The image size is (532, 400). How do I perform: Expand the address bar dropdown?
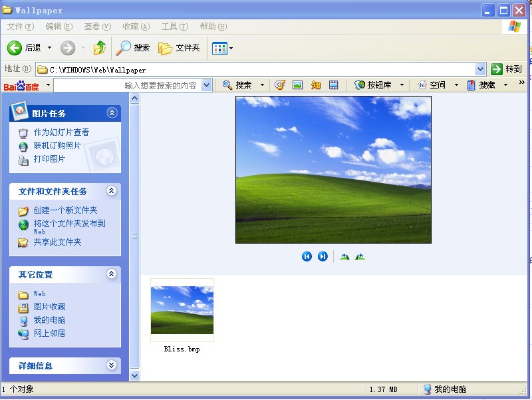480,69
